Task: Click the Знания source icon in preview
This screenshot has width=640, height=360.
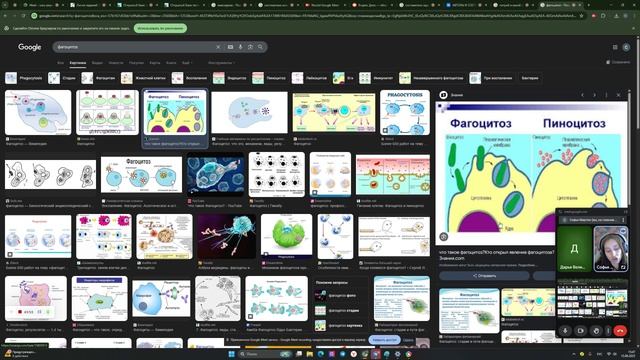Action: (443, 95)
